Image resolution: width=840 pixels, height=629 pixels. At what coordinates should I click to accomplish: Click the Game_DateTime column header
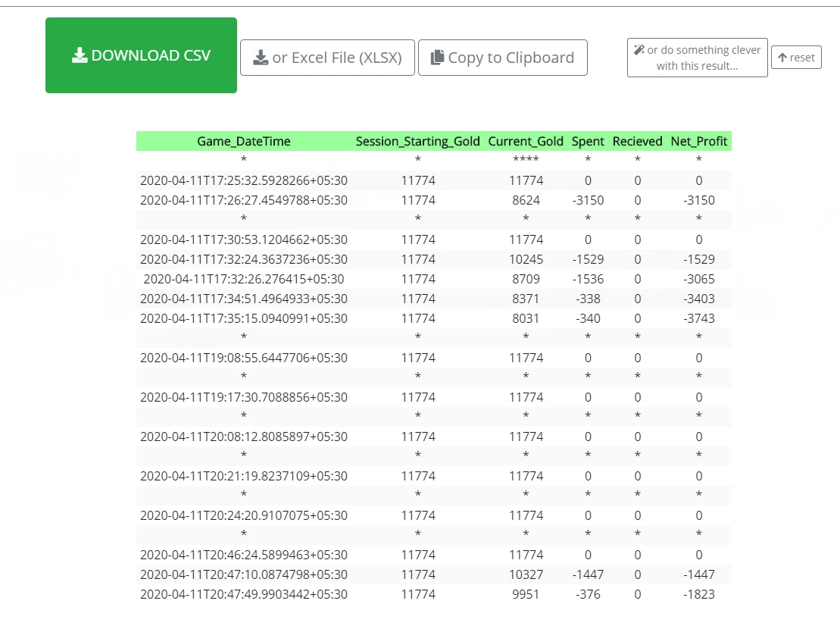(x=244, y=141)
